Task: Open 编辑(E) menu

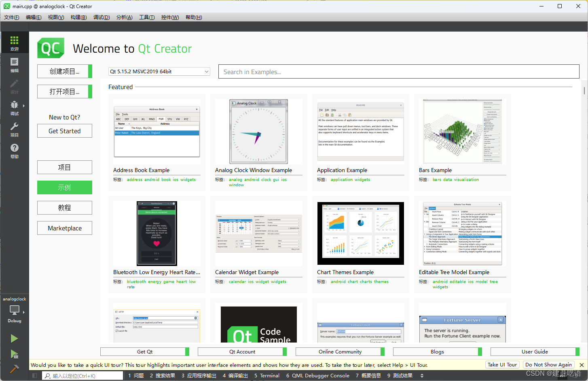Action: click(x=34, y=17)
